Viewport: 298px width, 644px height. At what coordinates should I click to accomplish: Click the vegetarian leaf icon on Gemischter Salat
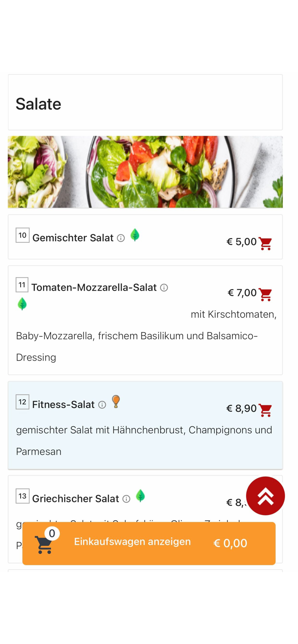135,235
